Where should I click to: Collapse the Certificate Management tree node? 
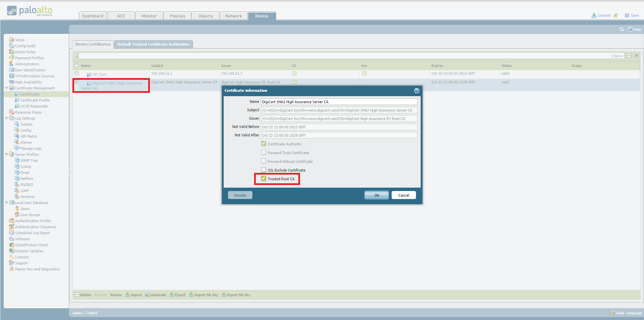point(6,88)
